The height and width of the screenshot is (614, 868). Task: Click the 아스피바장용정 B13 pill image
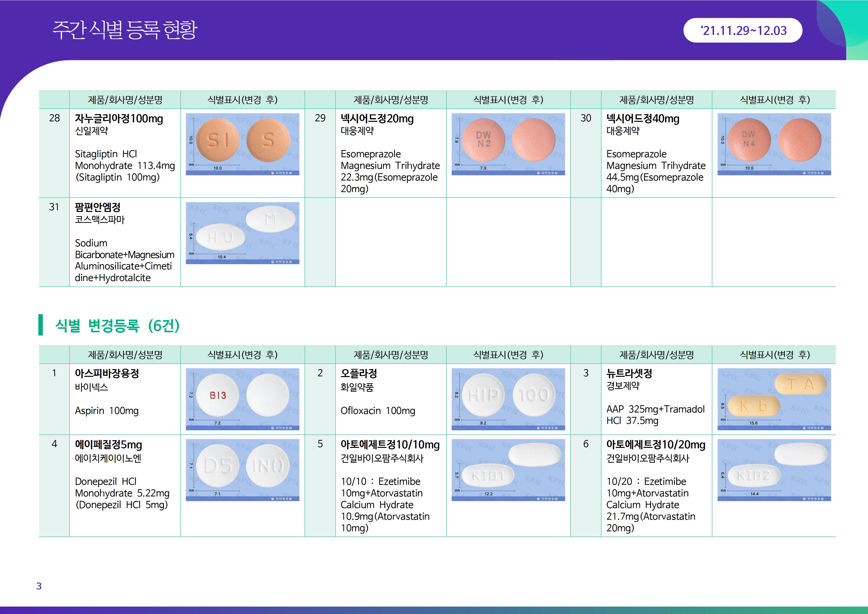coord(242,399)
